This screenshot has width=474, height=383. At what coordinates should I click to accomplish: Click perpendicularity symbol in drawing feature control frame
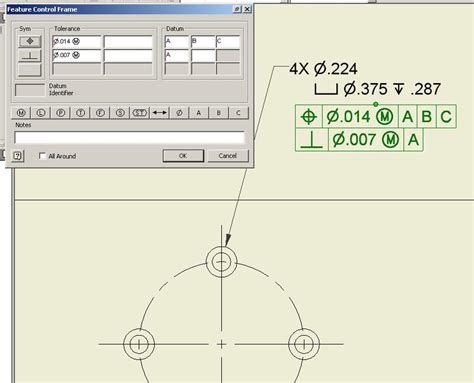[x=312, y=140]
